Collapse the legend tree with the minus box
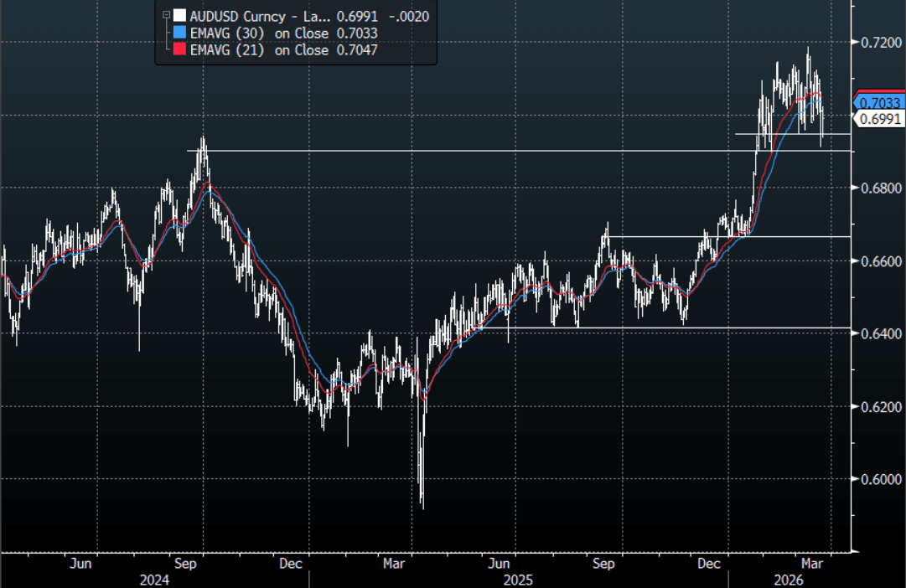This screenshot has width=906, height=588. pos(166,16)
